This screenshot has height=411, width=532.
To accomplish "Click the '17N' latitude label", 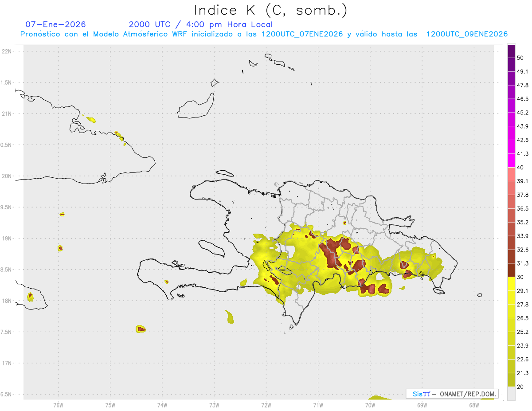I will pos(7,363).
